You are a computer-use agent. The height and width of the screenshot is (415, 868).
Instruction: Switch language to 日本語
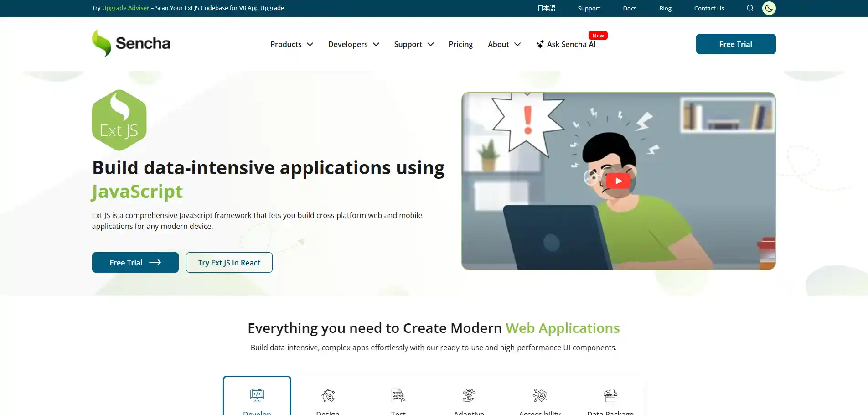pyautogui.click(x=546, y=8)
